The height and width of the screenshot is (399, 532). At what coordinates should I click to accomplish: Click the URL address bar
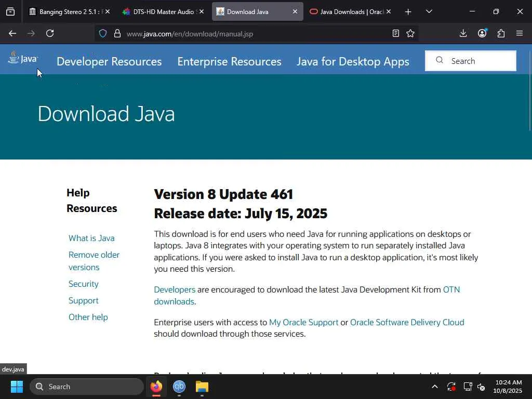pos(256,34)
